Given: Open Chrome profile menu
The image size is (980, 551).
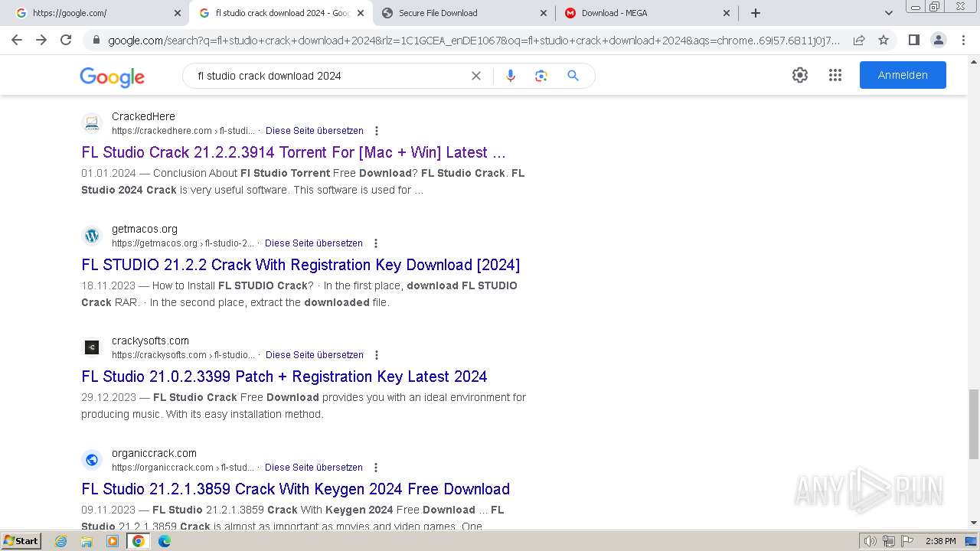Looking at the screenshot, I should 938,40.
